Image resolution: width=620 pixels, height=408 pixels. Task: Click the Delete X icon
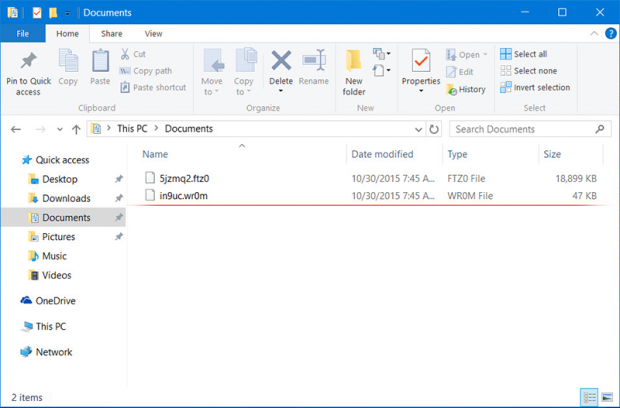tap(281, 60)
